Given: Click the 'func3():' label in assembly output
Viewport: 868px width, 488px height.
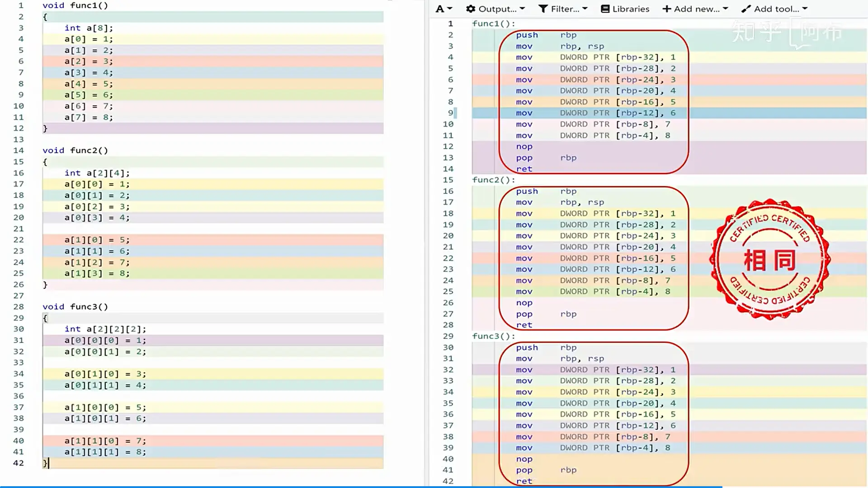Looking at the screenshot, I should (494, 336).
